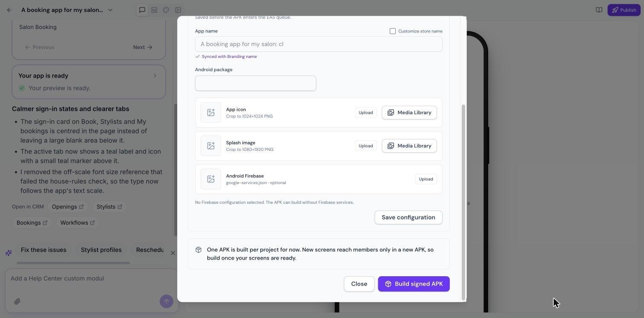The height and width of the screenshot is (318, 644).
Task: Open Media Library for Splash image
Action: click(x=409, y=146)
